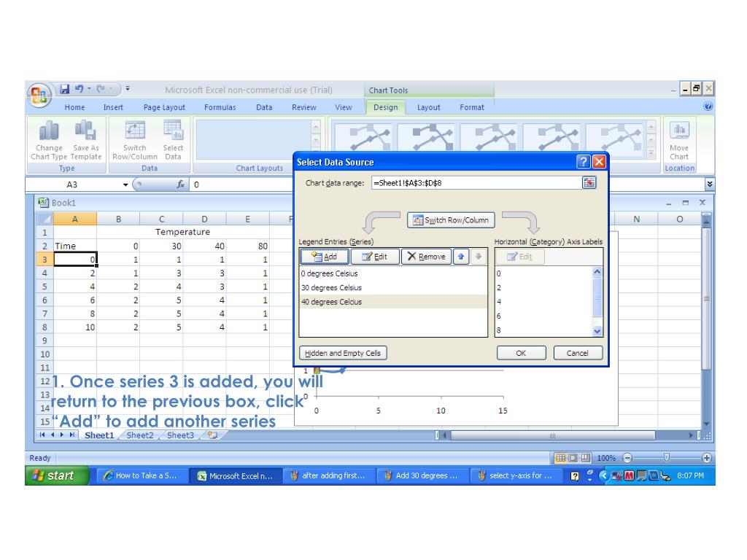This screenshot has width=747, height=560.
Task: Undo last action in Quick Access toolbar
Action: [79, 89]
